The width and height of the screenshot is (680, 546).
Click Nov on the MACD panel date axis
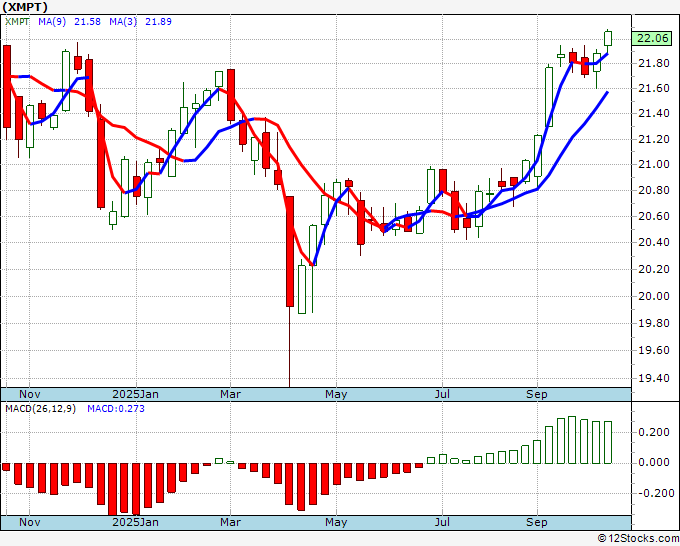pyautogui.click(x=29, y=522)
